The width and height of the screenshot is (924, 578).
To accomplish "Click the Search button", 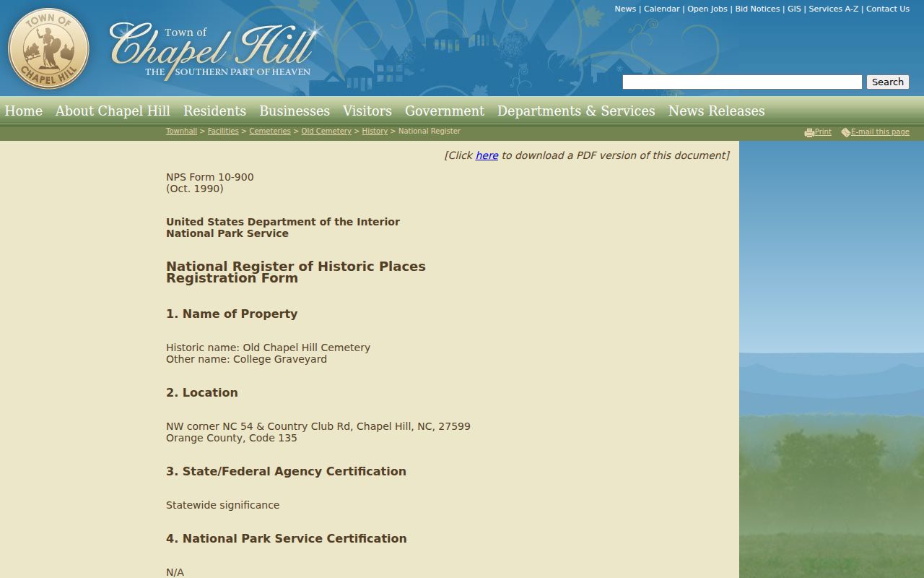I will [x=888, y=82].
